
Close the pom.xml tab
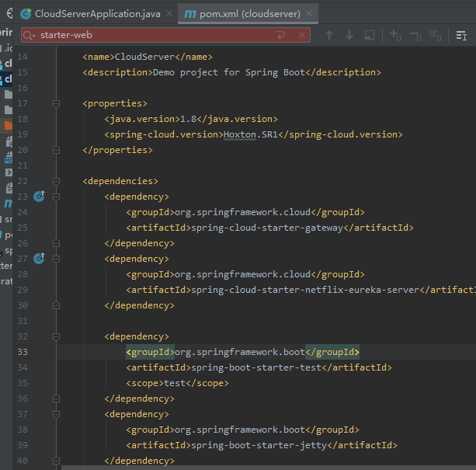(x=309, y=13)
